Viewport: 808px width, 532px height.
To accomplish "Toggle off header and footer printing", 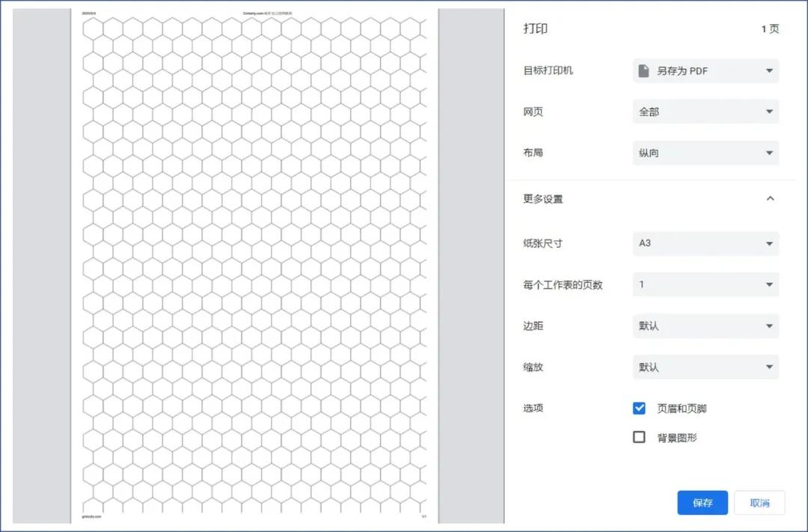I will coord(639,408).
